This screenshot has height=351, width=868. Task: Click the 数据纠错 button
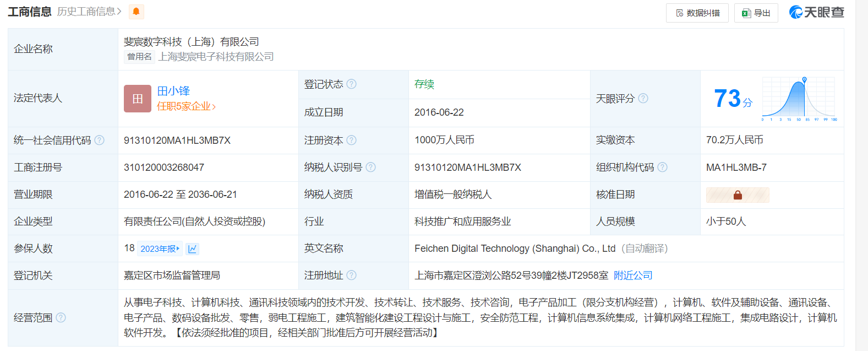click(x=697, y=13)
